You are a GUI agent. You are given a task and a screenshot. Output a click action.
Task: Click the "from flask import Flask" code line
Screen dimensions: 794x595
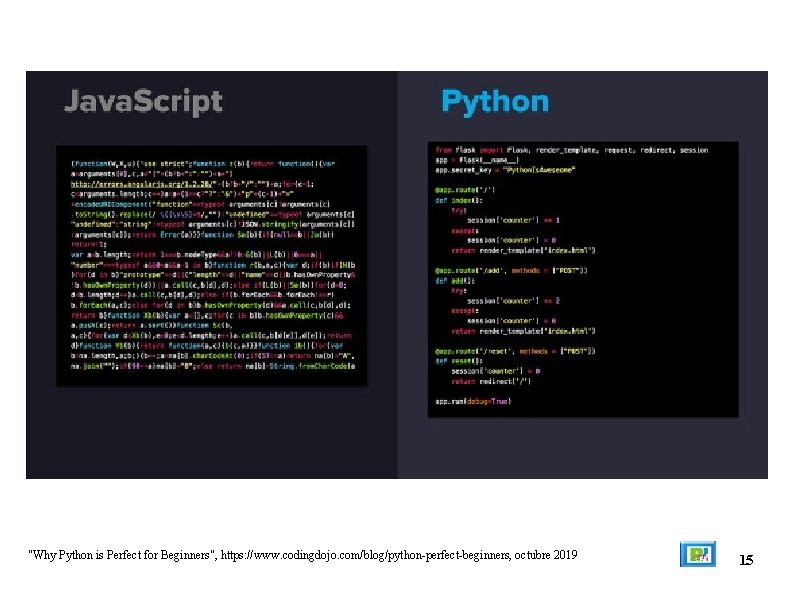tap(572, 150)
